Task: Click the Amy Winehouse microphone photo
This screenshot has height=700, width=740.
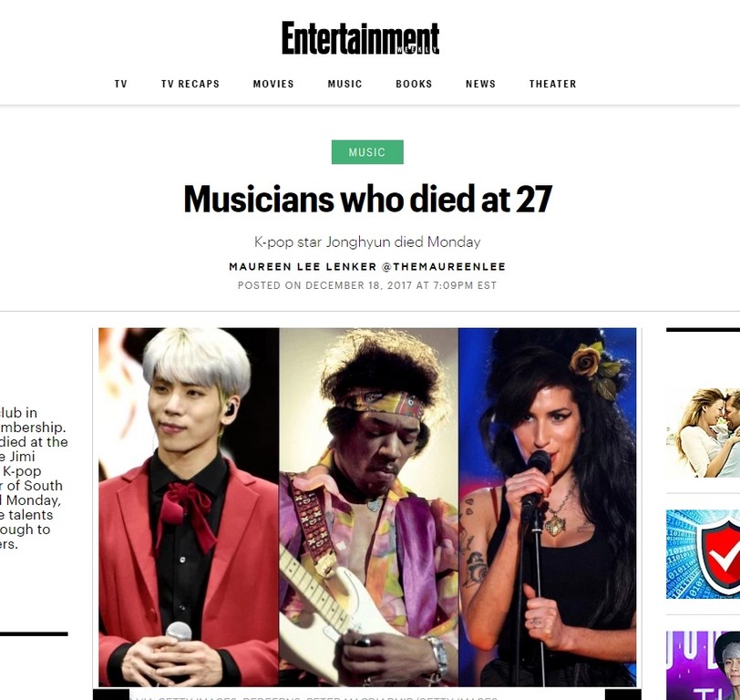Action: coord(548,507)
